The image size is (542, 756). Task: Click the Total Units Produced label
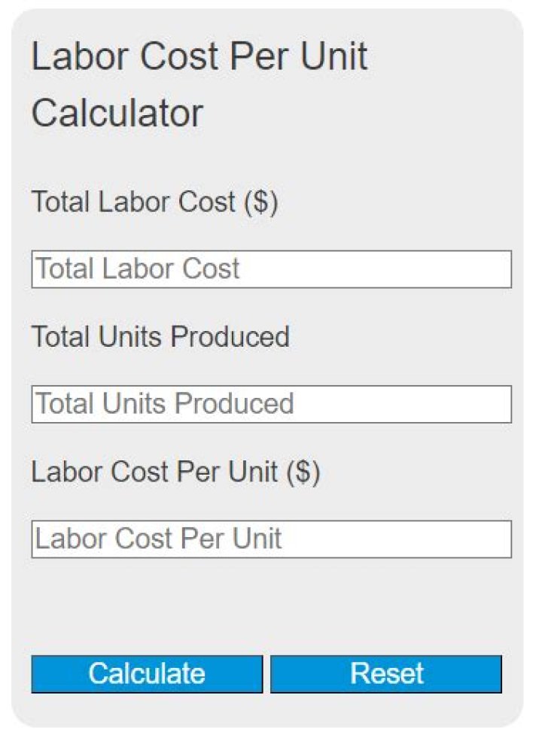(x=160, y=337)
